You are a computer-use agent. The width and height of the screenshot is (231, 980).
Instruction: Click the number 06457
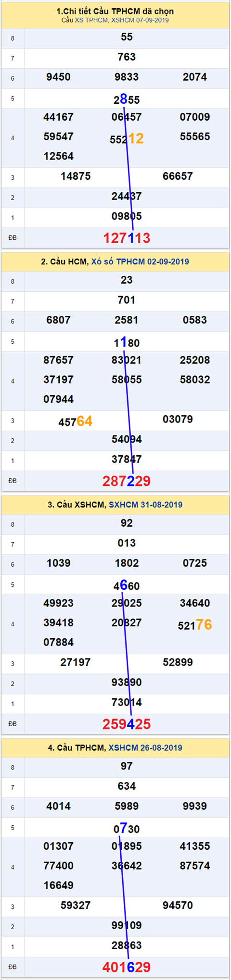click(x=127, y=117)
